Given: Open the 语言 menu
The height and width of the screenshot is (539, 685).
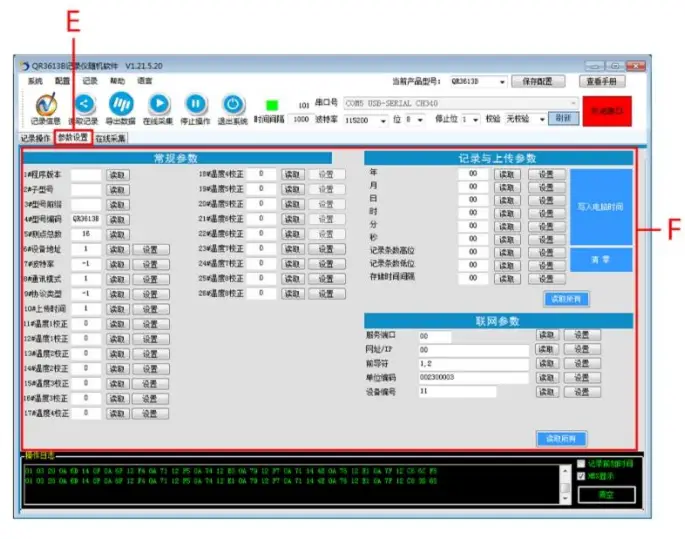Looking at the screenshot, I should [145, 81].
